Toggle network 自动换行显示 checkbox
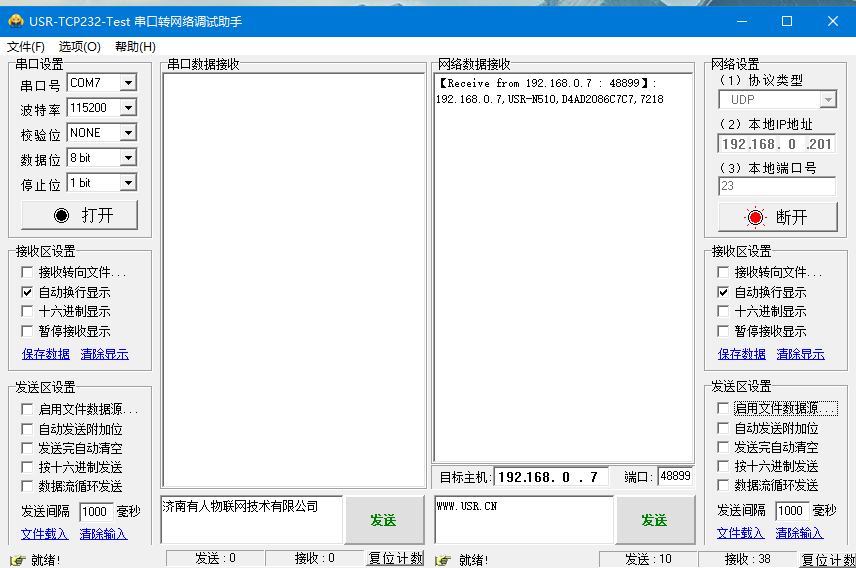This screenshot has width=856, height=568. point(723,292)
